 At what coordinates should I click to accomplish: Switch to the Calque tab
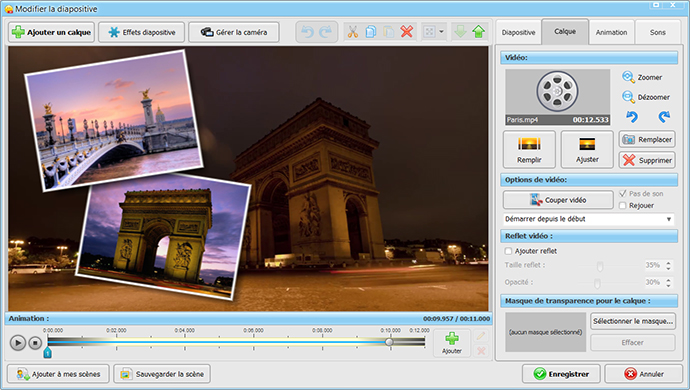pos(565,31)
